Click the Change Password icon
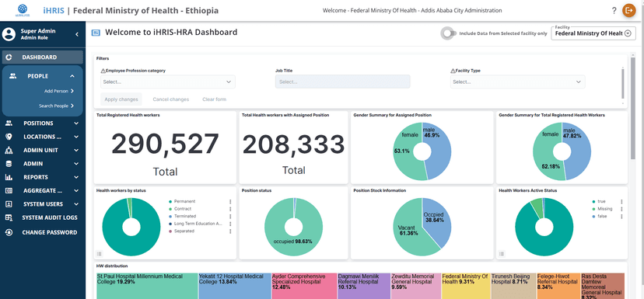 point(9,232)
